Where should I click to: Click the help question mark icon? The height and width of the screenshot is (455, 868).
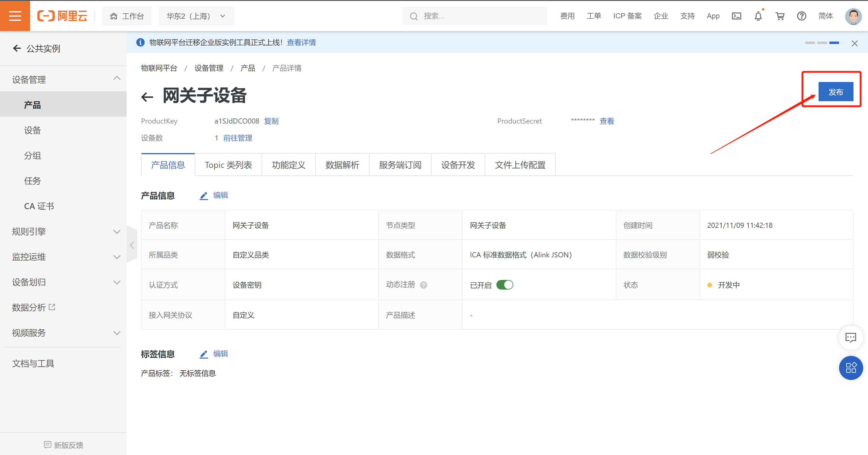(801, 16)
